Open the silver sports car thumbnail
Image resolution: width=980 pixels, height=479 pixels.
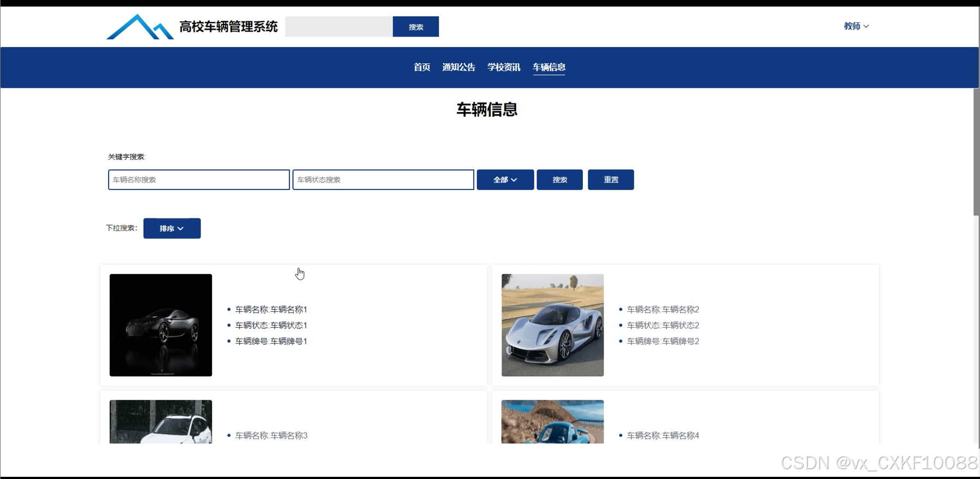pos(553,325)
